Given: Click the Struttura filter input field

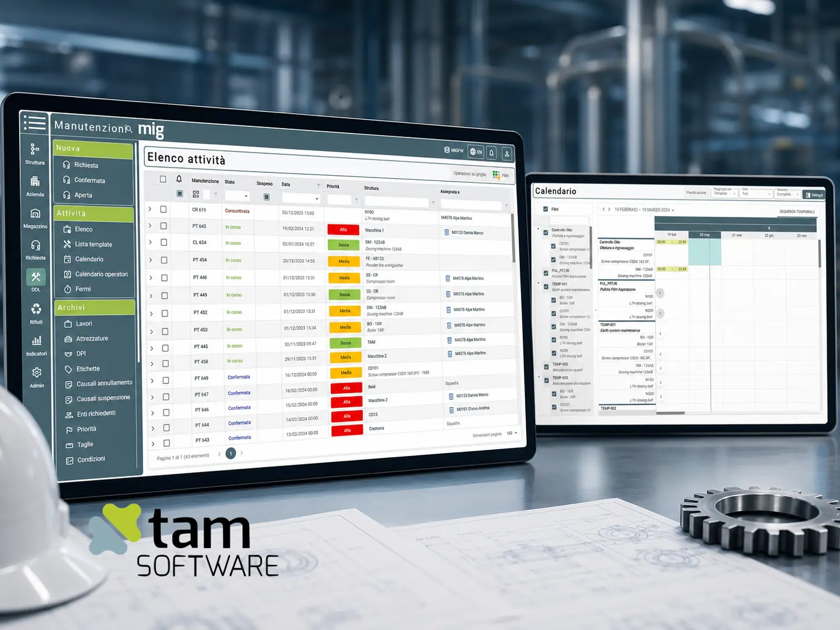Looking at the screenshot, I should coord(396,202).
